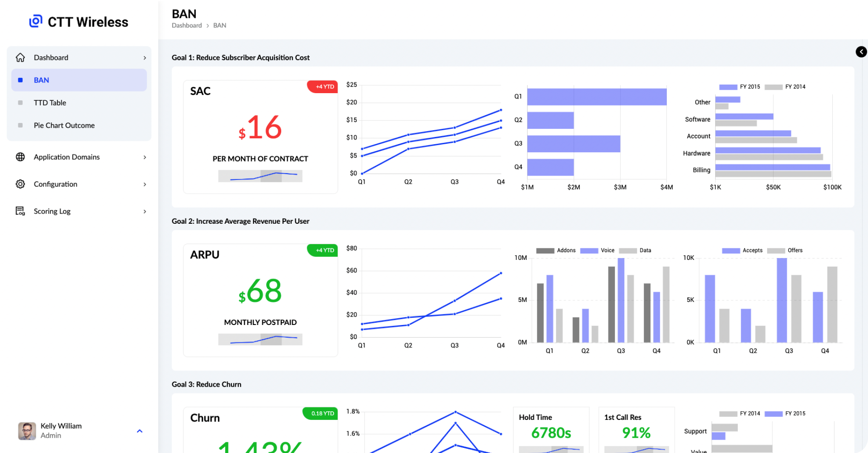This screenshot has width=868, height=453.
Task: Click the Configuration gear icon
Action: (20, 184)
